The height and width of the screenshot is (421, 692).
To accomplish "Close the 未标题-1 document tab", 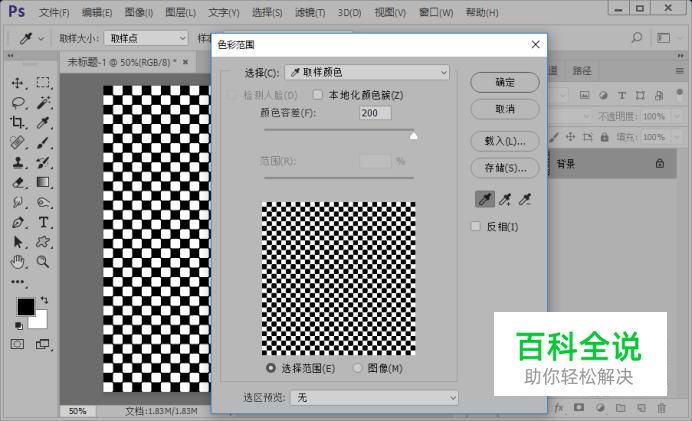I will click(185, 62).
